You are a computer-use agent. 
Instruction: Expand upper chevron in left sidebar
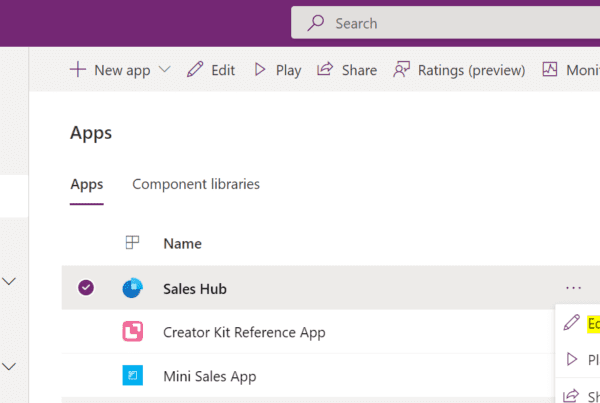click(9, 281)
